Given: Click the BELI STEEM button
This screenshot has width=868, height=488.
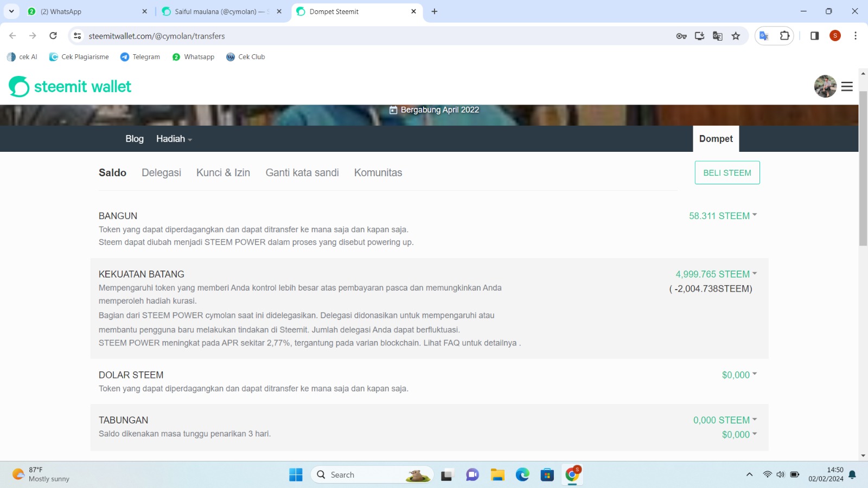Looking at the screenshot, I should tap(727, 172).
